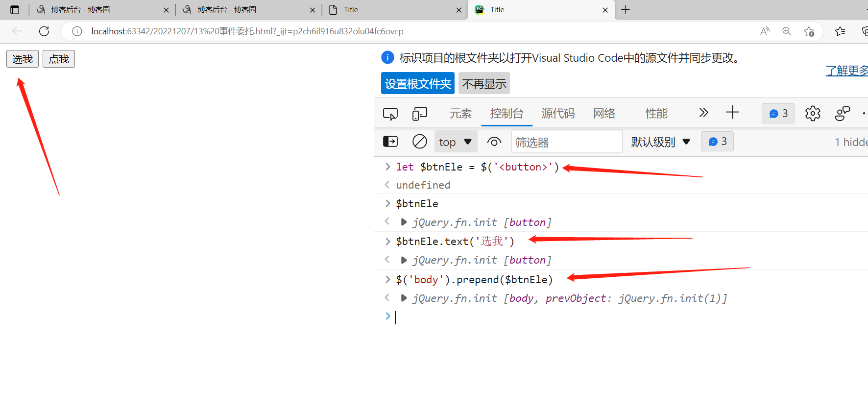Click the 3 issues badge in console toolbar
This screenshot has height=415, width=868.
(717, 142)
